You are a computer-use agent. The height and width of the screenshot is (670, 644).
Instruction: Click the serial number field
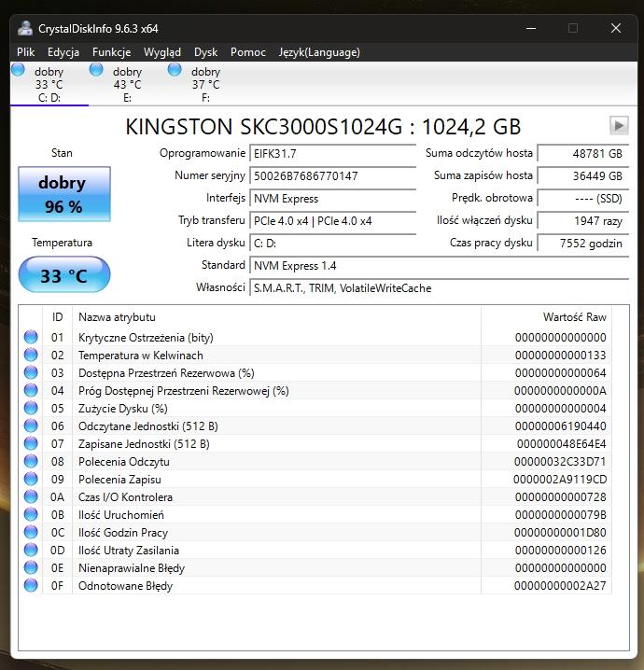pos(332,175)
